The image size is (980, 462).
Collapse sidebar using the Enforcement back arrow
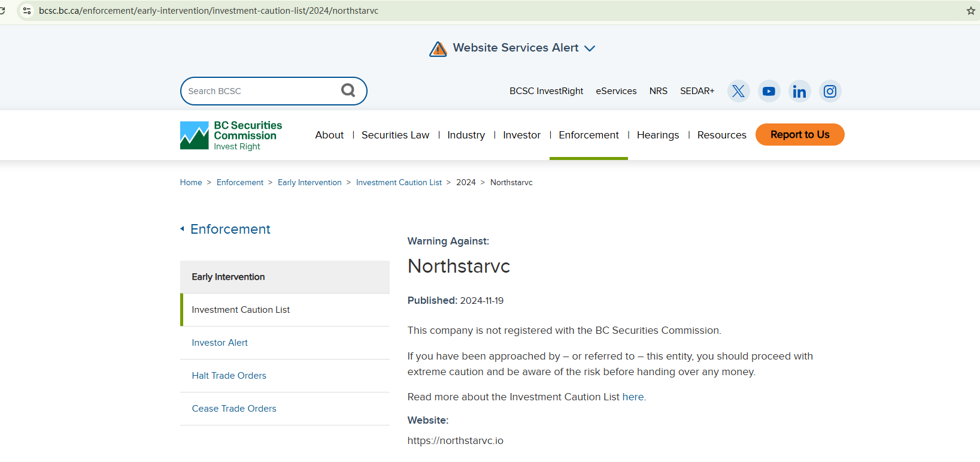pyautogui.click(x=182, y=229)
